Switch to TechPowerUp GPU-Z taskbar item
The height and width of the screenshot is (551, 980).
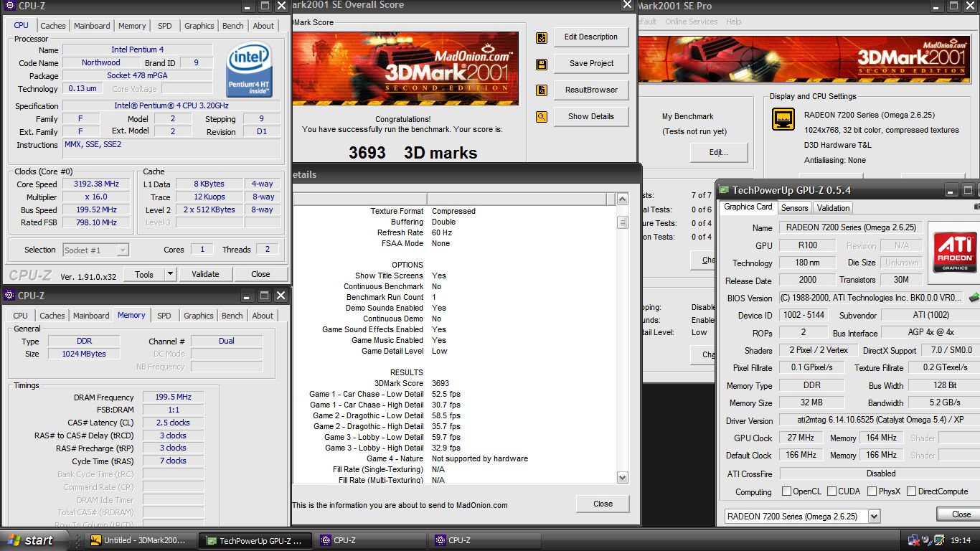point(255,540)
